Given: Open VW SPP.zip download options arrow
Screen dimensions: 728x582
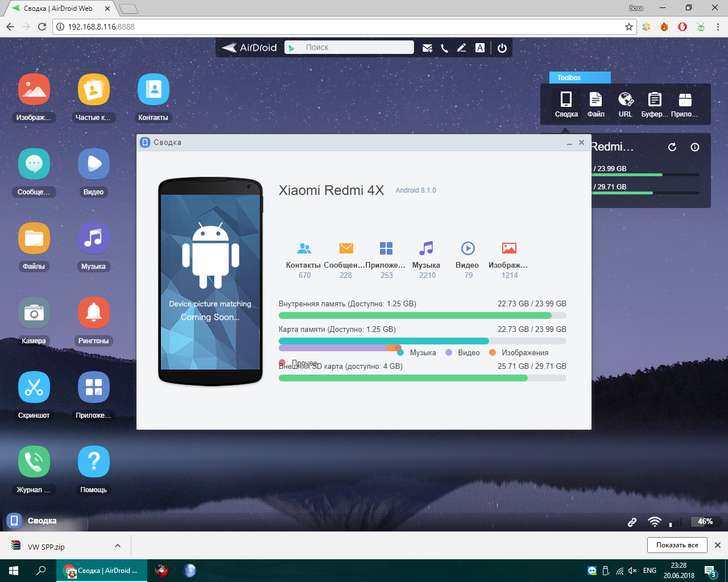Looking at the screenshot, I should pyautogui.click(x=118, y=546).
